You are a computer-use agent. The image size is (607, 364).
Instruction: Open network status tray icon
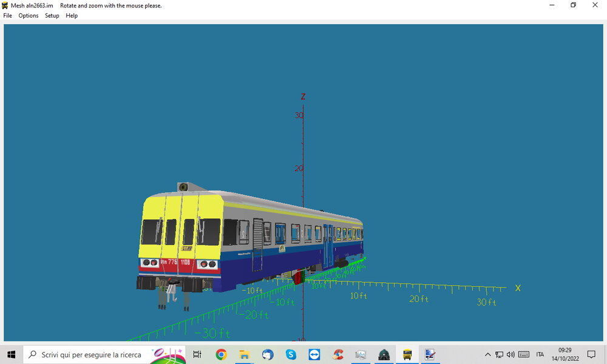(x=500, y=354)
